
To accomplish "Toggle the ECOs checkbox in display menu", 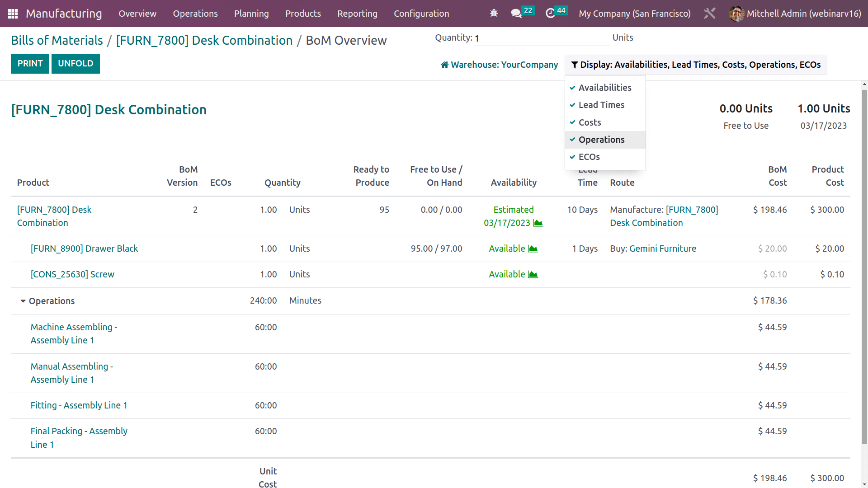I will point(589,156).
